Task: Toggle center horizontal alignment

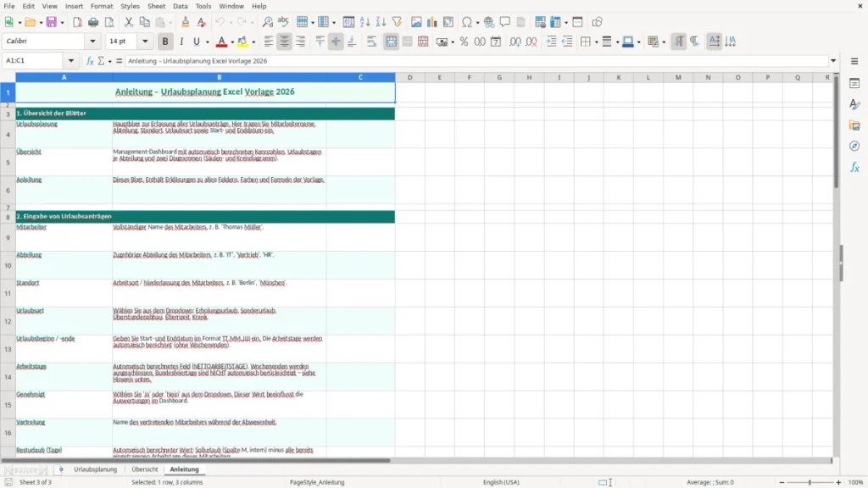Action: (x=285, y=42)
